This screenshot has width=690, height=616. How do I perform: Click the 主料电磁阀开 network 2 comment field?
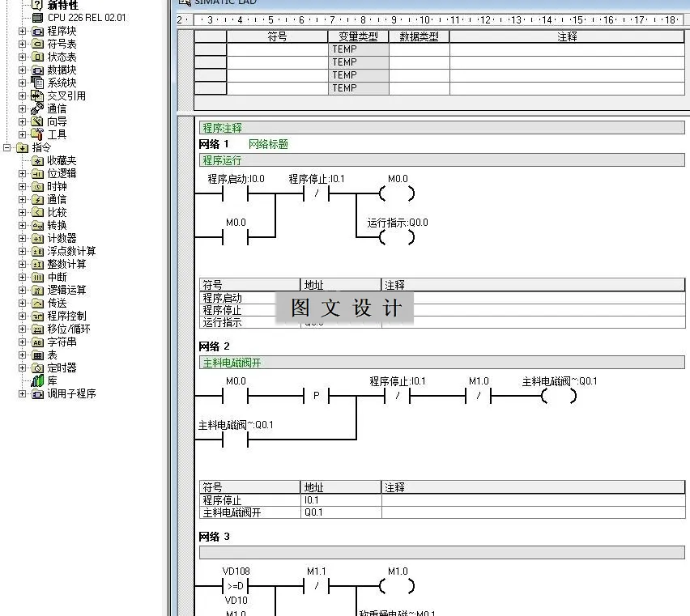(x=442, y=363)
